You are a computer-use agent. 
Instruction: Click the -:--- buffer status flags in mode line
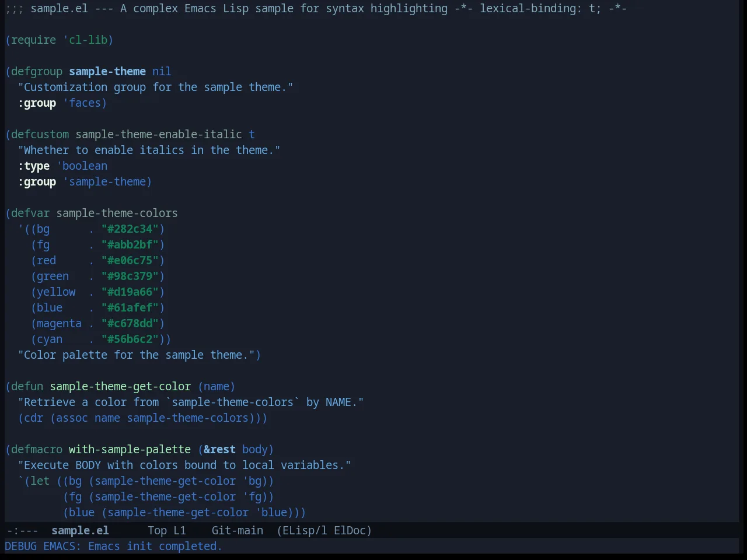pyautogui.click(x=22, y=530)
